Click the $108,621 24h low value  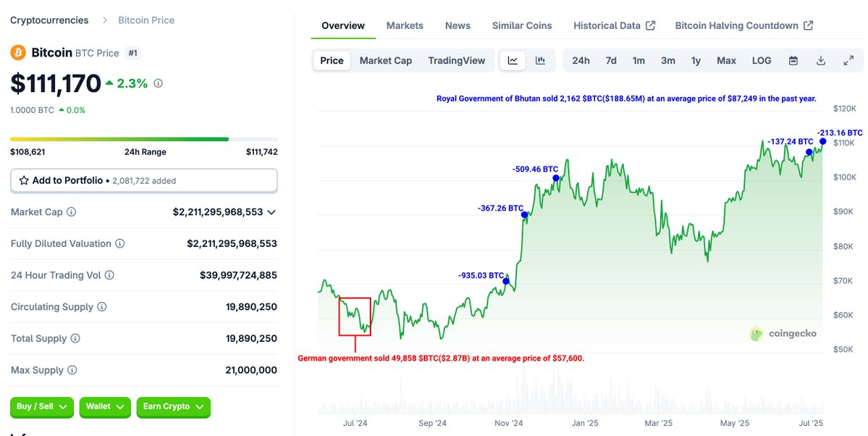point(28,152)
